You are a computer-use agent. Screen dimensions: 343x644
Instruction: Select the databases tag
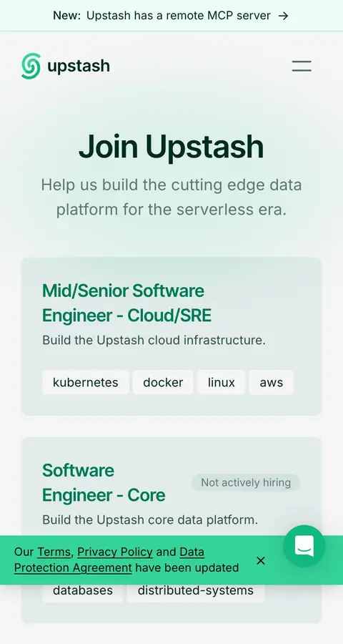[82, 590]
